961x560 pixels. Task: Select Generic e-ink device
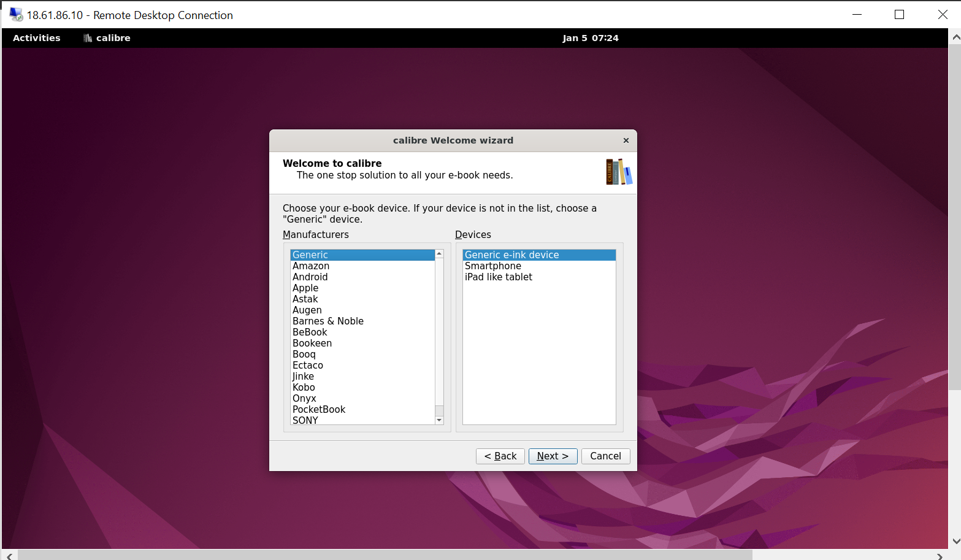pyautogui.click(x=539, y=255)
